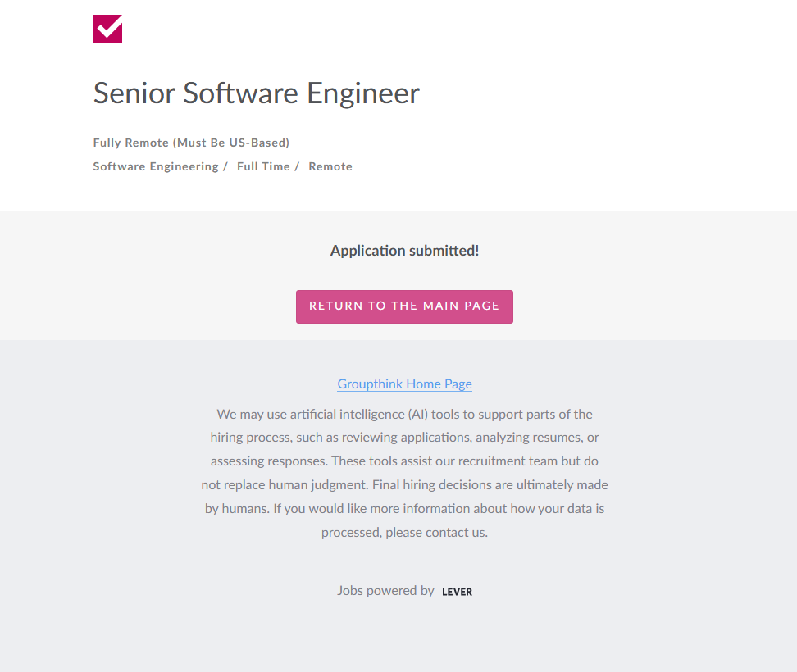Click the Software Engineering department label

point(156,166)
